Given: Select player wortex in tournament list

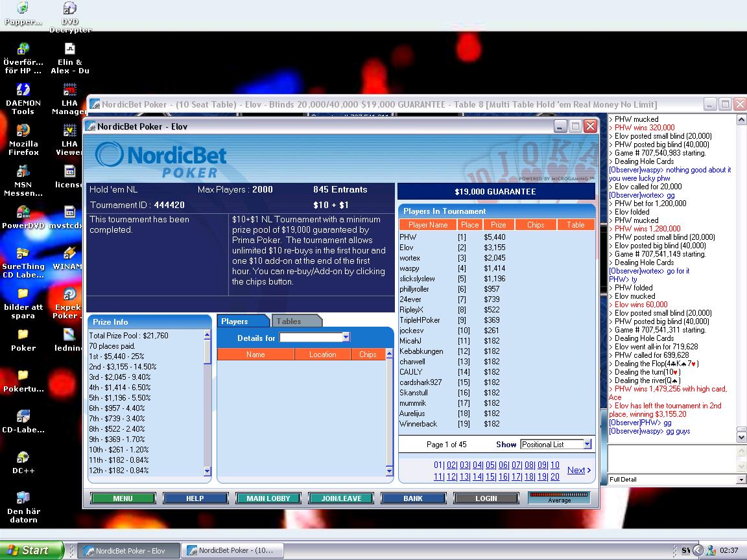Looking at the screenshot, I should [497, 258].
